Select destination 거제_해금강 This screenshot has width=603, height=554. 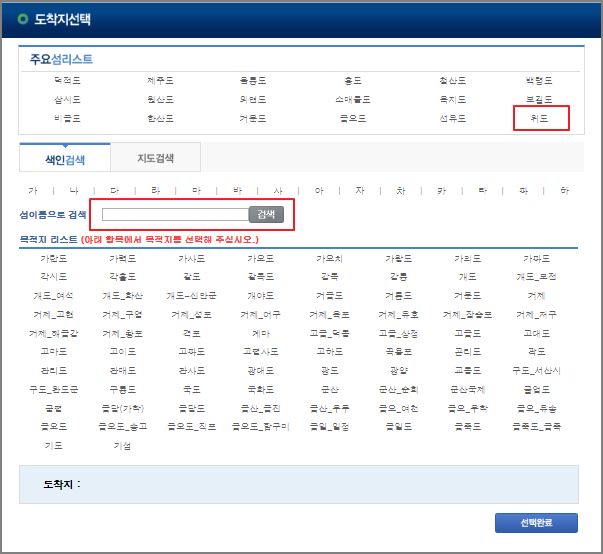tap(53, 333)
